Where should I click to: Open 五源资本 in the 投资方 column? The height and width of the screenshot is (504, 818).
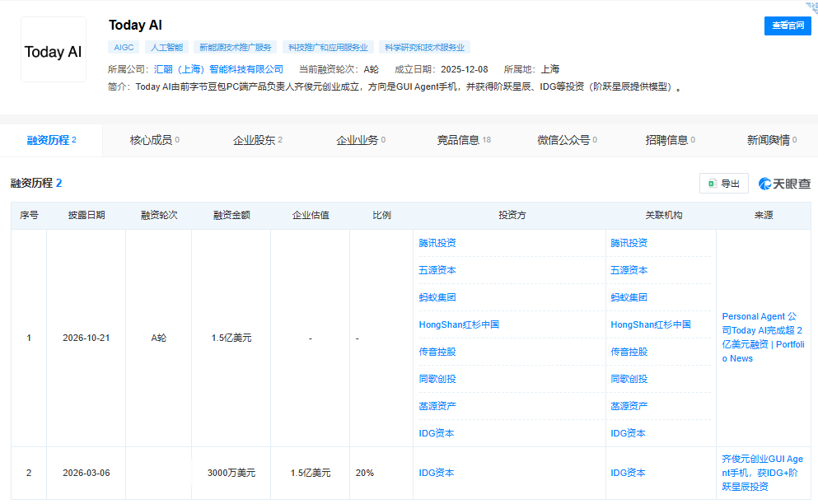point(437,270)
